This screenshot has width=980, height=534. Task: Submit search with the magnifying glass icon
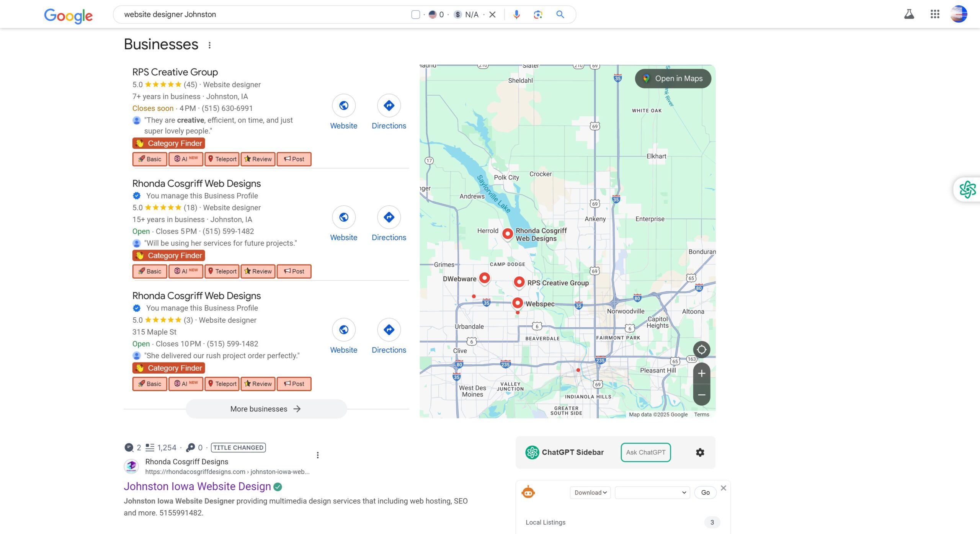[x=560, y=15]
